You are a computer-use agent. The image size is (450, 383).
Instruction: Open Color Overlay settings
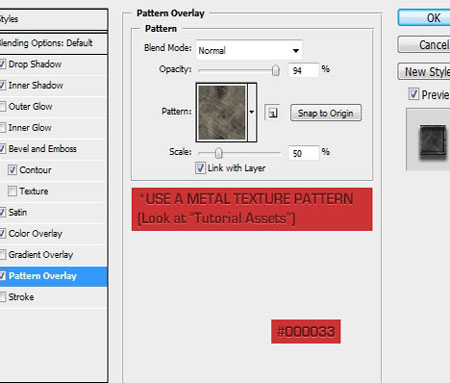[35, 234]
